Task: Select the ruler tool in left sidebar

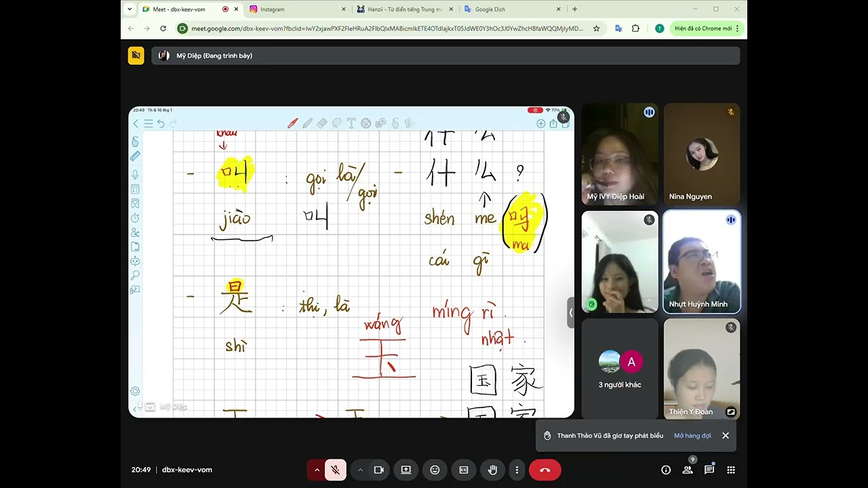Action: [135, 156]
